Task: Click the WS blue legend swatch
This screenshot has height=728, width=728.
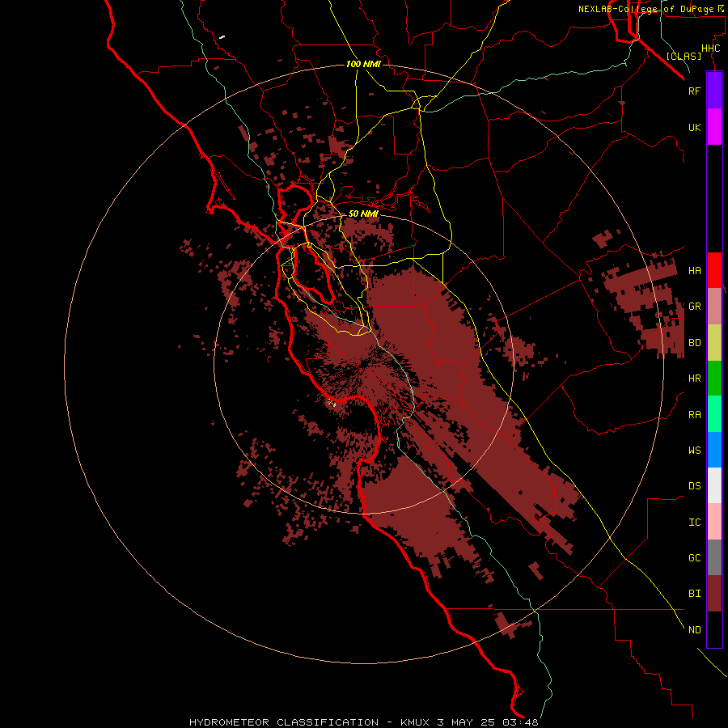Action: point(714,450)
